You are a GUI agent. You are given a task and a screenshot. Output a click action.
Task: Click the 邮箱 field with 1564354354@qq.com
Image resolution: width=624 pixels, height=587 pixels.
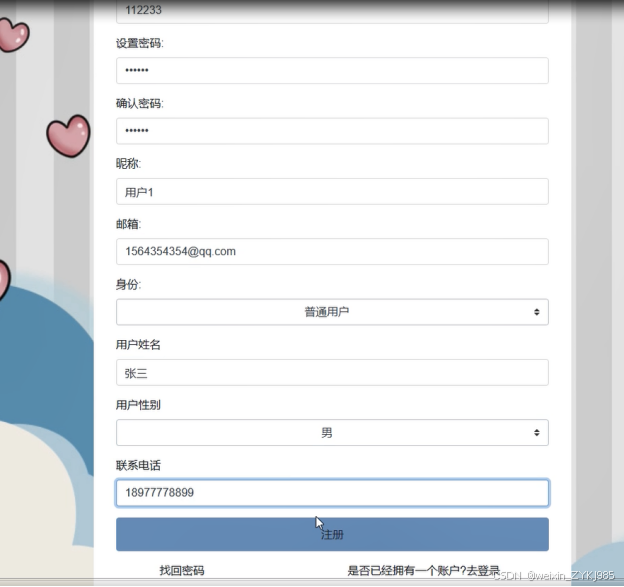click(332, 252)
